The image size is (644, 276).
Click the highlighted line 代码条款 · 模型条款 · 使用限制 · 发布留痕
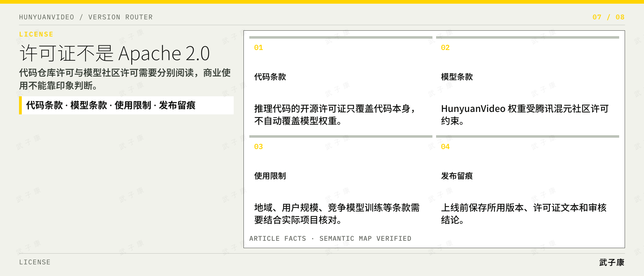click(x=126, y=105)
